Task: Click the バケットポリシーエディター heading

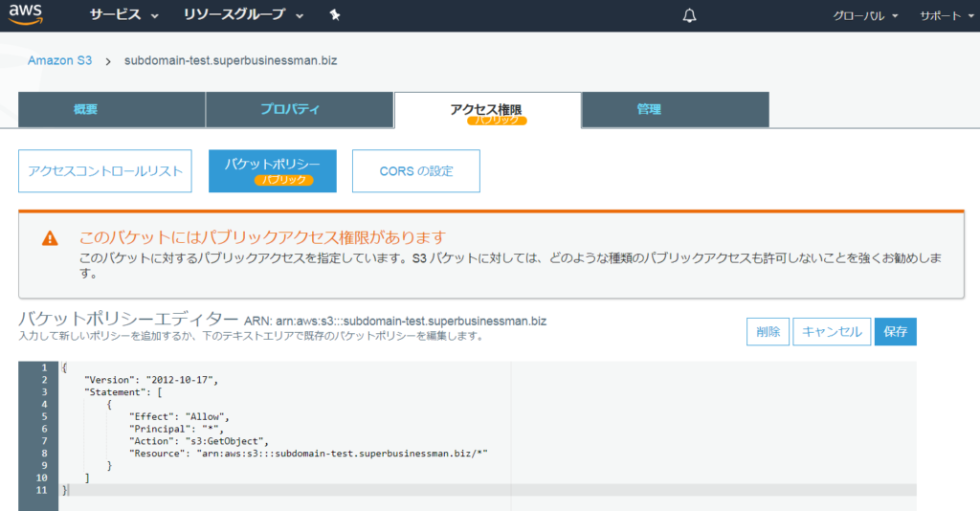Action: pyautogui.click(x=129, y=320)
